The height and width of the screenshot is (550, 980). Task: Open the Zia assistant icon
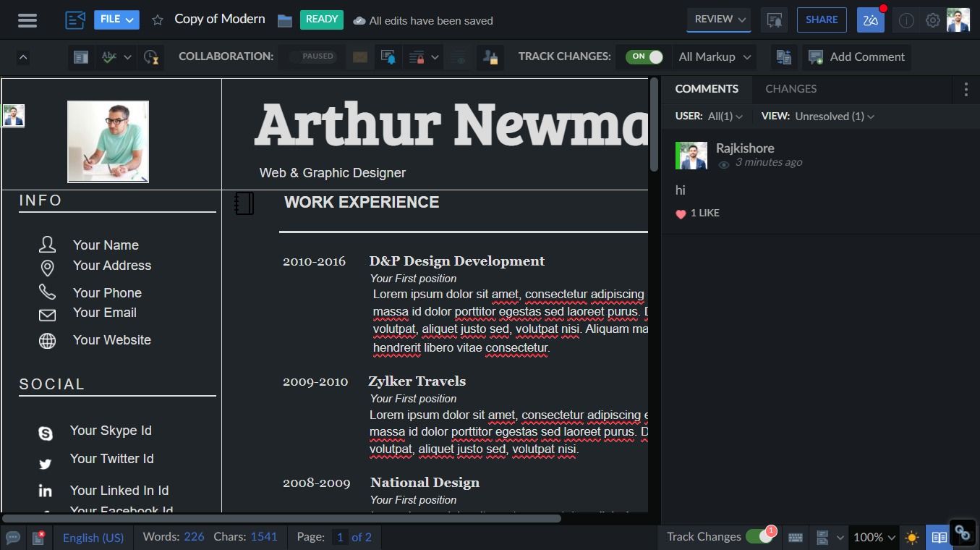click(871, 20)
